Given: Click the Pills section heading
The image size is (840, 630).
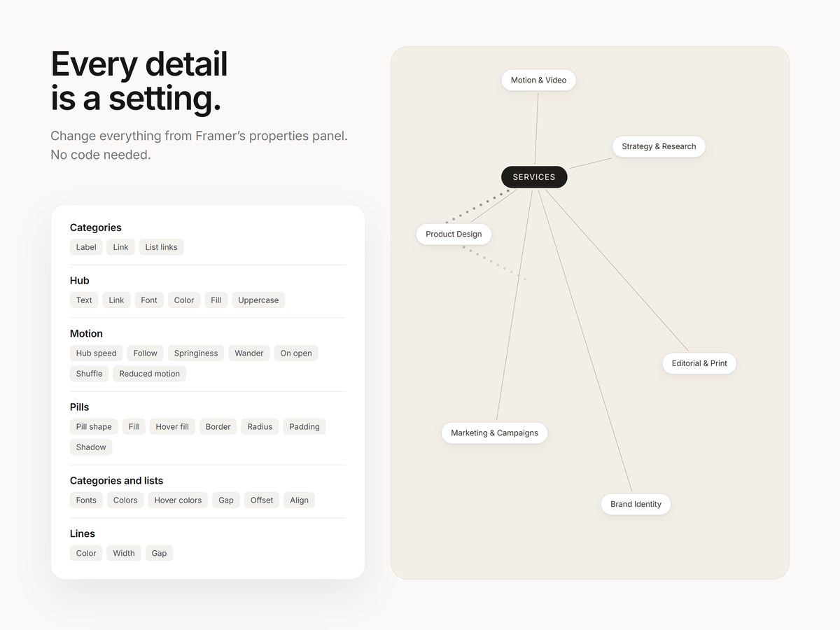Looking at the screenshot, I should click(x=80, y=407).
